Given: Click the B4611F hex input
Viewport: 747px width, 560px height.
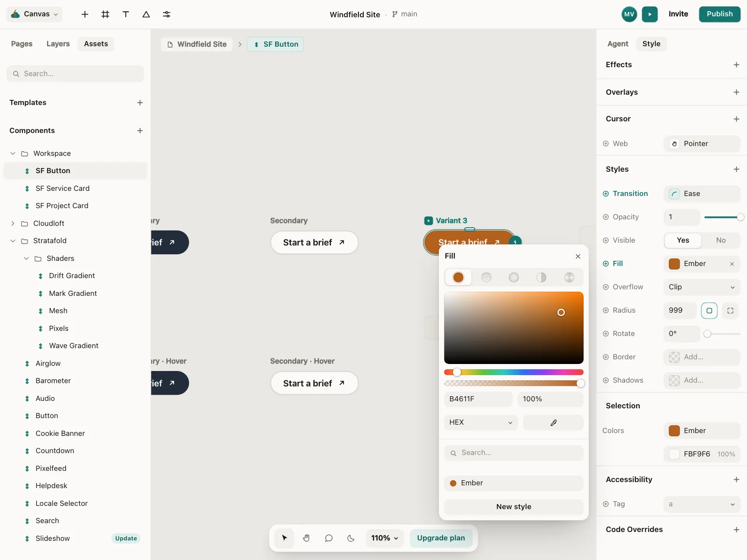Looking at the screenshot, I should click(x=478, y=399).
